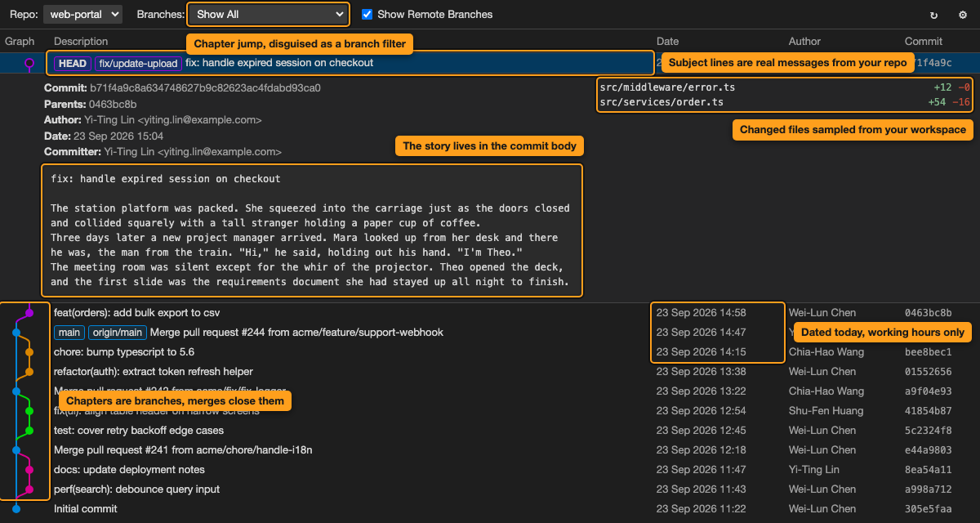Click date 23 Sep 2026 11:22
Image resolution: width=980 pixels, height=523 pixels.
tap(702, 509)
